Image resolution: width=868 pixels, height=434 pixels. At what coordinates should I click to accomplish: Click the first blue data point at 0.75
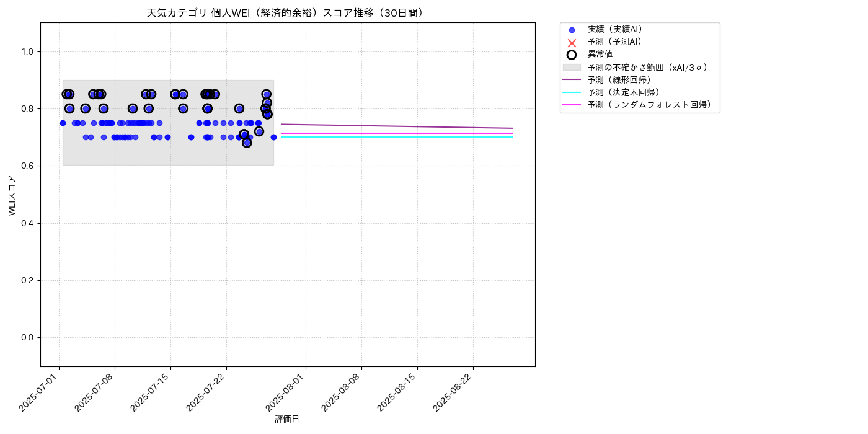tap(63, 123)
